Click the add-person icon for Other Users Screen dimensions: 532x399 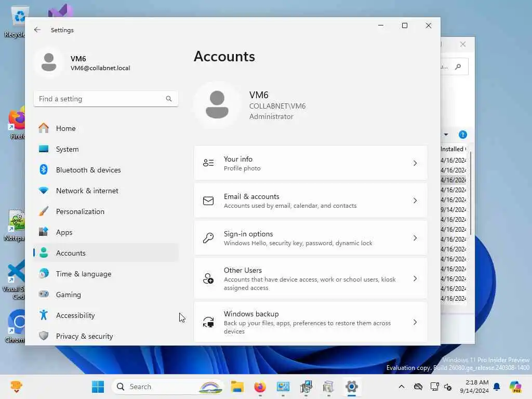click(x=208, y=278)
